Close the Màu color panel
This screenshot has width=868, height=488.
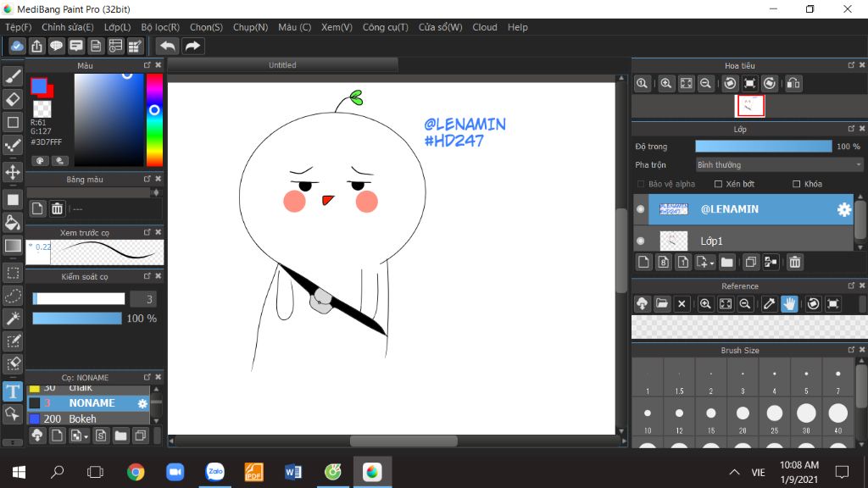coord(159,64)
